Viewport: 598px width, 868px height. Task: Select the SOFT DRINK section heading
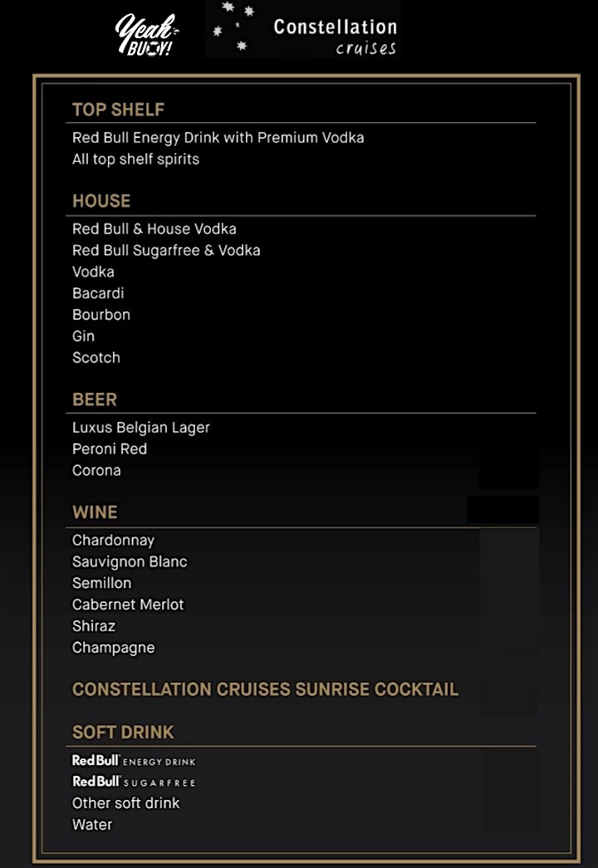coord(123,733)
